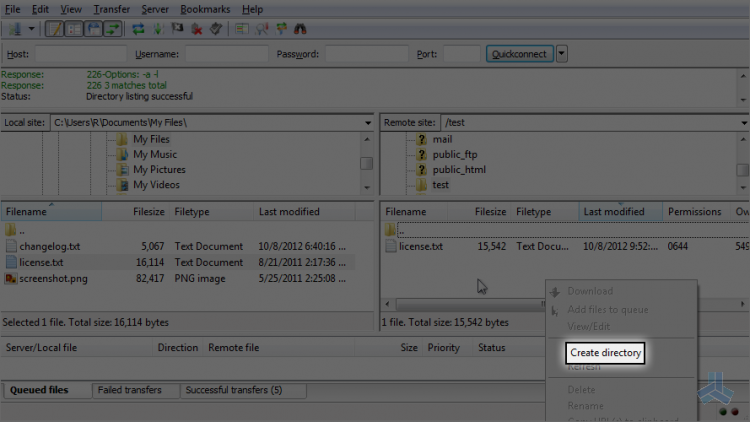This screenshot has width=750, height=422.
Task: Toggle the transfer queue display
Action: (x=113, y=29)
